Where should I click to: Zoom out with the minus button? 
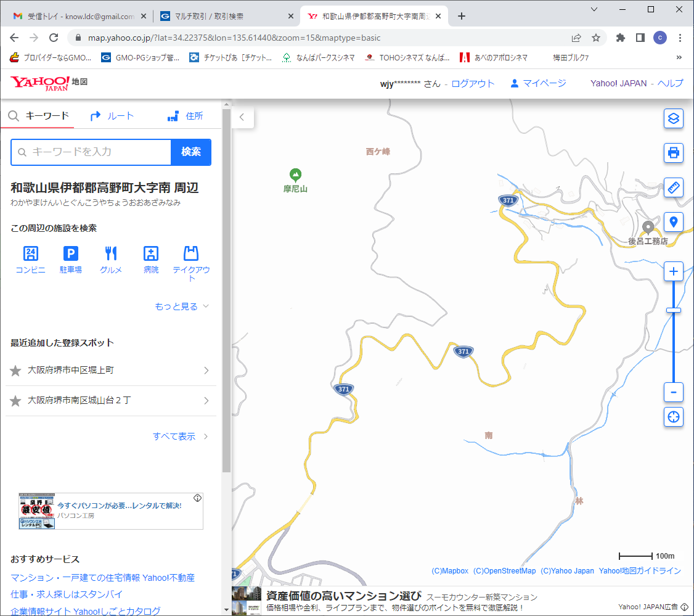click(673, 392)
